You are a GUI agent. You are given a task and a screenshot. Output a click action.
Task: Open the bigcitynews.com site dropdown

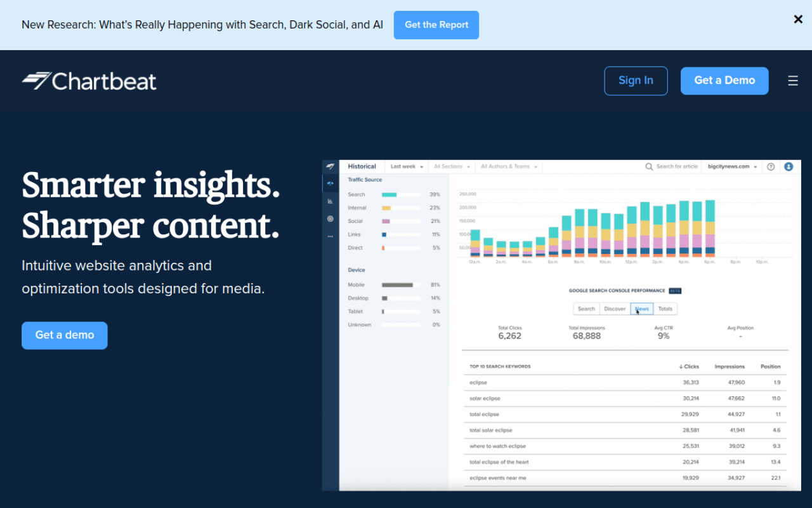[733, 166]
